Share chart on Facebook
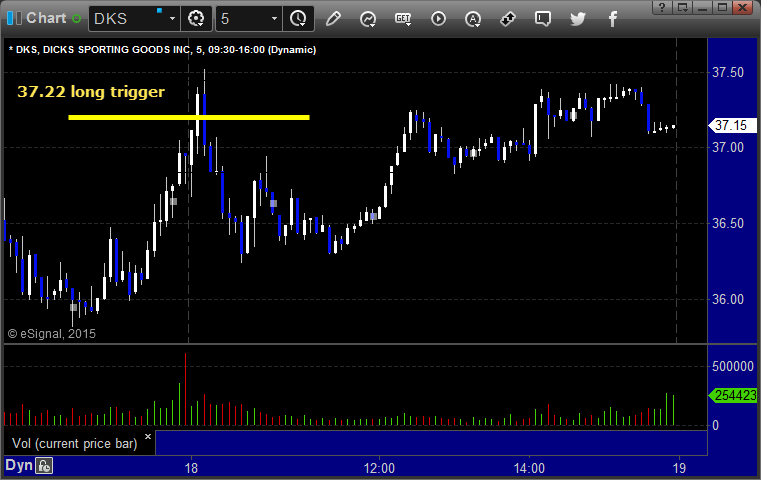761x480 pixels. point(612,19)
